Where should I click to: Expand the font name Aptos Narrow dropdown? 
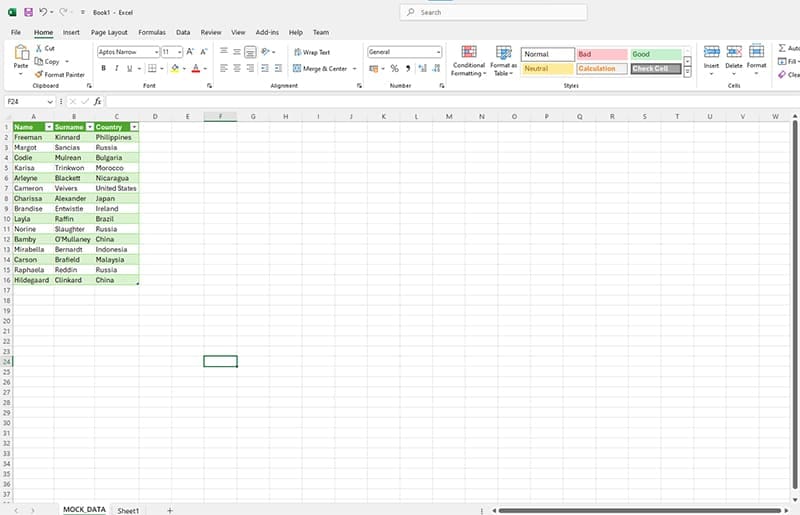coord(156,51)
